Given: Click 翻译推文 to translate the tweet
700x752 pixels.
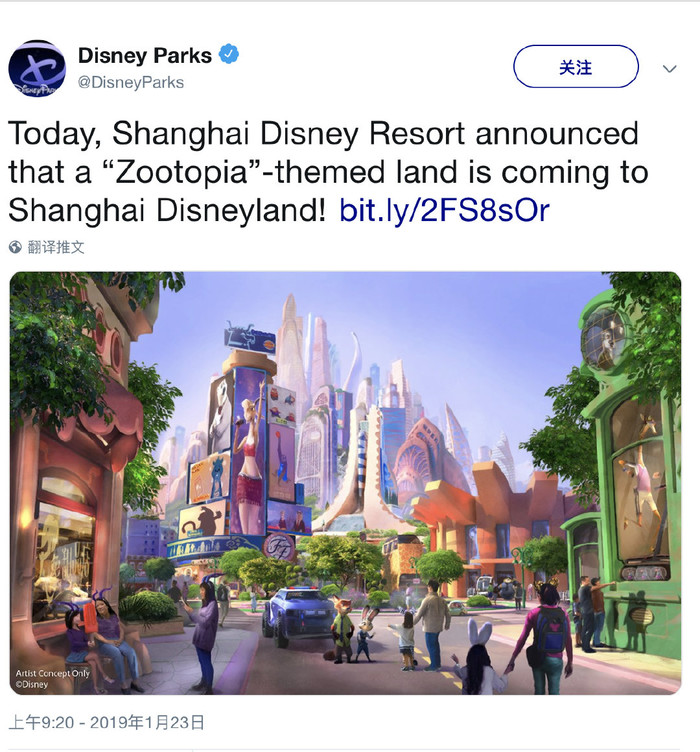Looking at the screenshot, I should tap(56, 247).
